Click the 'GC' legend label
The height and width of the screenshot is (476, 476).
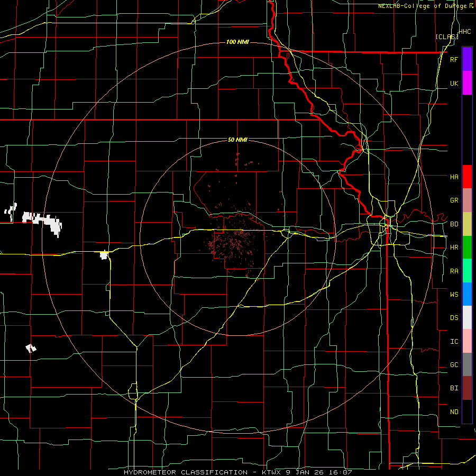(454, 365)
